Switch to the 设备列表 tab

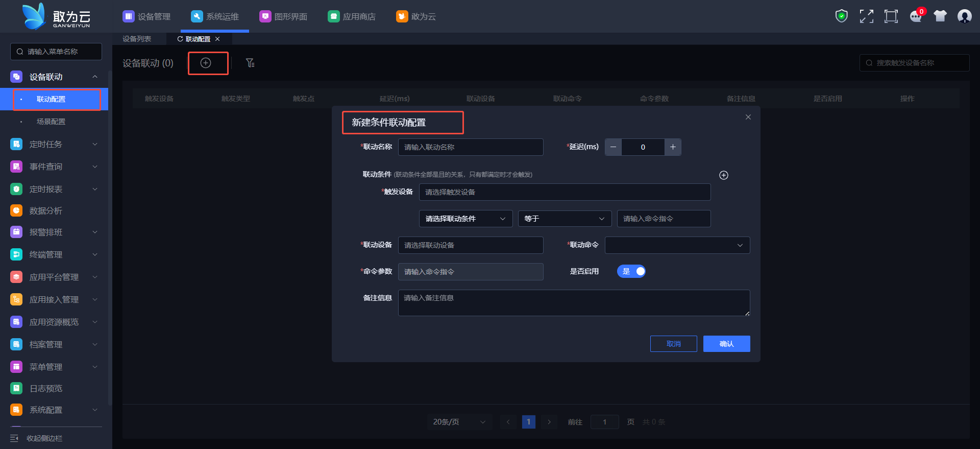pyautogui.click(x=137, y=39)
